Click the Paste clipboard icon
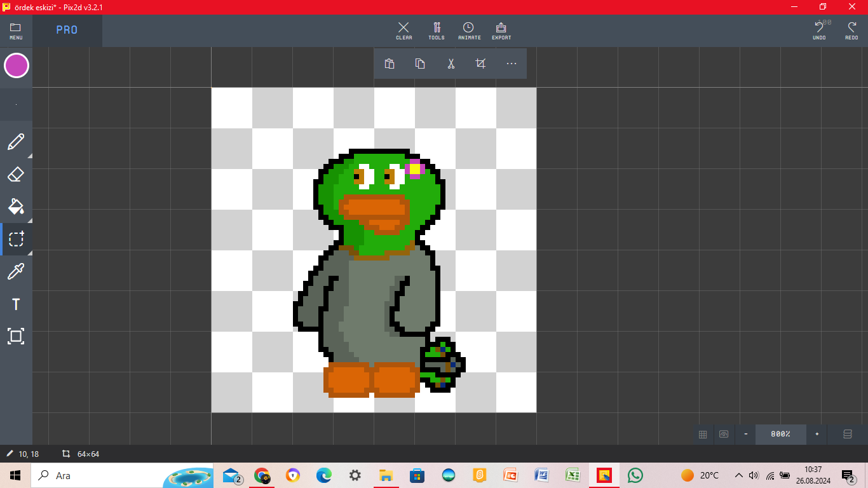 click(x=390, y=64)
